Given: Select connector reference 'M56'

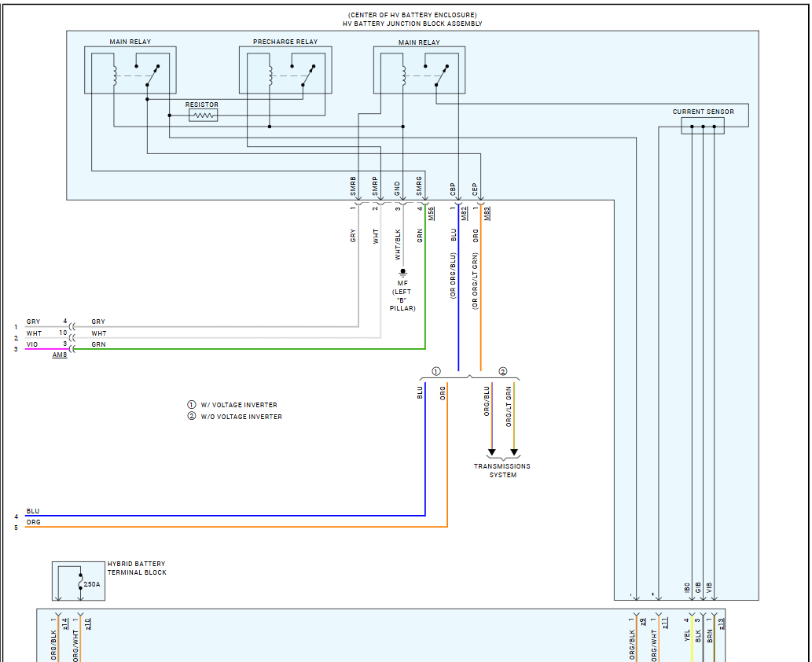Looking at the screenshot, I should point(432,213).
